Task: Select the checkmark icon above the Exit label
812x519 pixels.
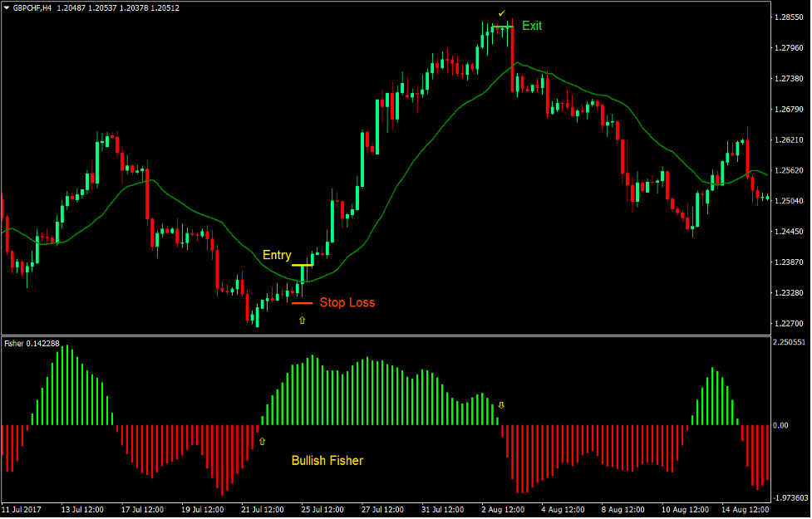Action: click(x=501, y=13)
